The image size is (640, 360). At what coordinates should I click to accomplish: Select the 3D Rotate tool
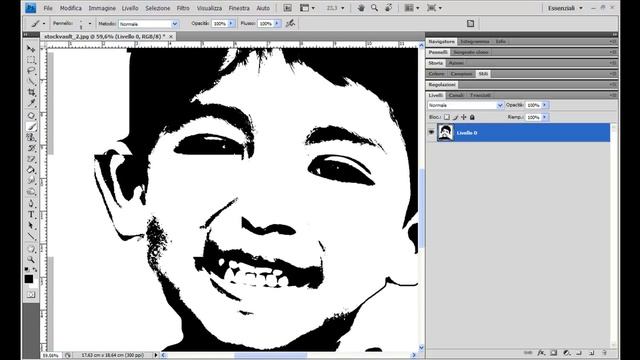31,249
